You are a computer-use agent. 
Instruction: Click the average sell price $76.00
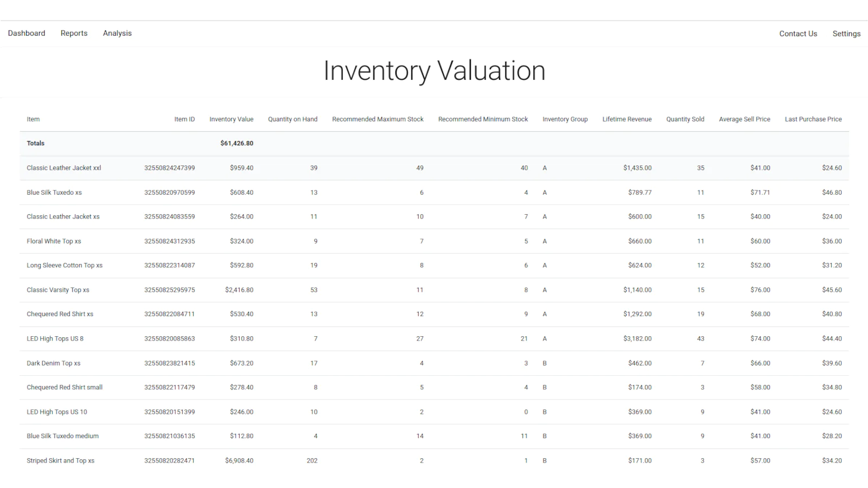pyautogui.click(x=760, y=290)
